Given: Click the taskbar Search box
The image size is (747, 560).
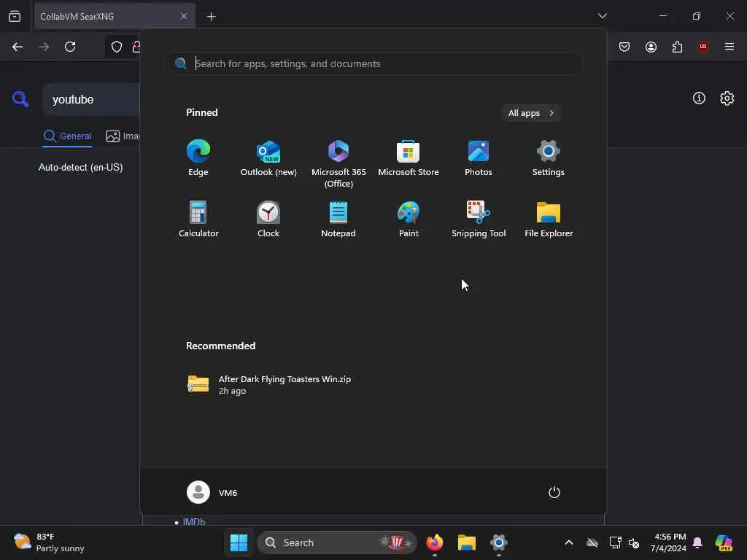Looking at the screenshot, I should tap(337, 542).
